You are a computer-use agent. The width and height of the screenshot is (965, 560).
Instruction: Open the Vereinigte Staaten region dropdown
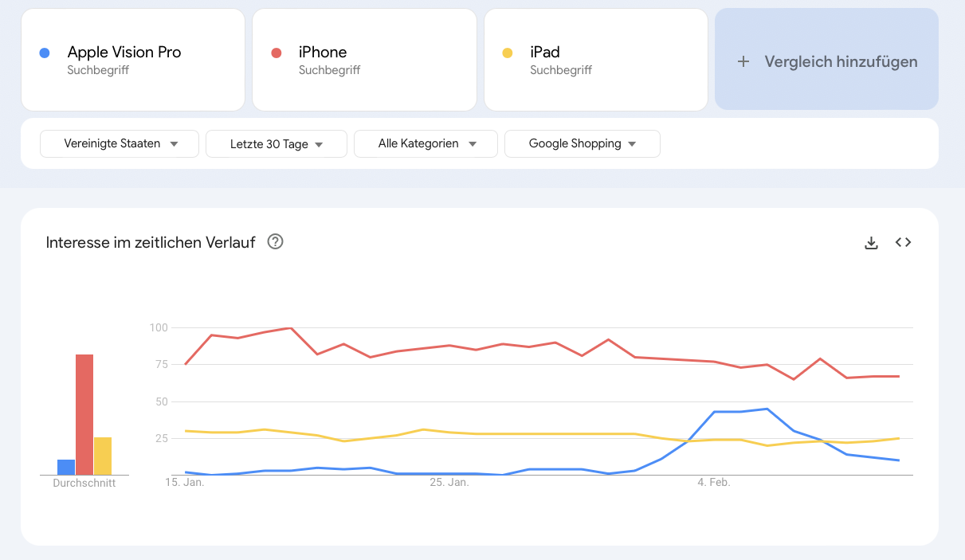point(120,144)
